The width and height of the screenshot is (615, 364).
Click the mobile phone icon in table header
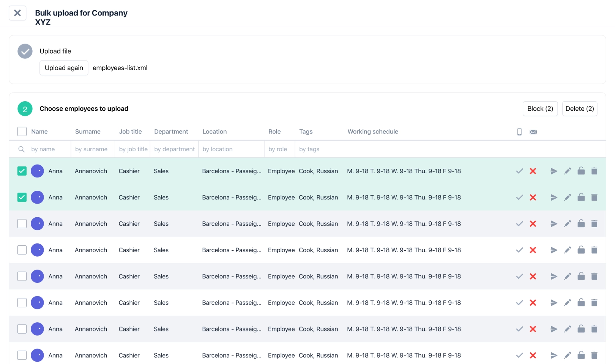(x=519, y=132)
